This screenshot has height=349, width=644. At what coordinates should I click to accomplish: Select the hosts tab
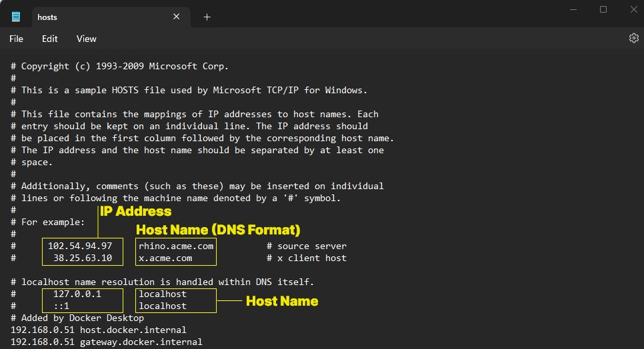pyautogui.click(x=111, y=17)
